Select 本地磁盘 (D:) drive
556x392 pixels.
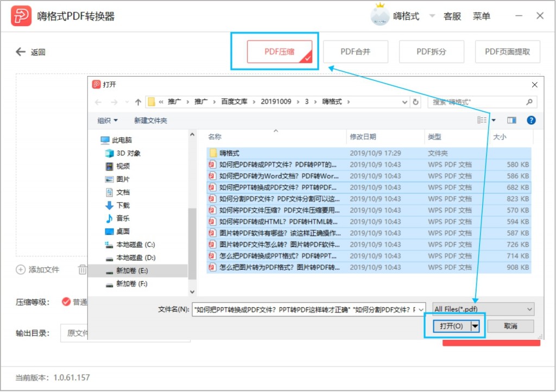[130, 258]
